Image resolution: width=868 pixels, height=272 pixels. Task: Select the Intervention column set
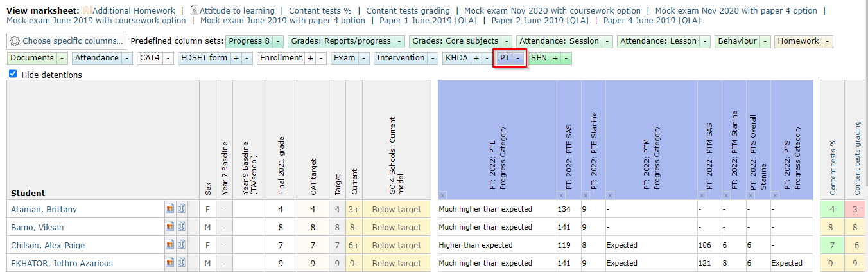click(x=401, y=58)
